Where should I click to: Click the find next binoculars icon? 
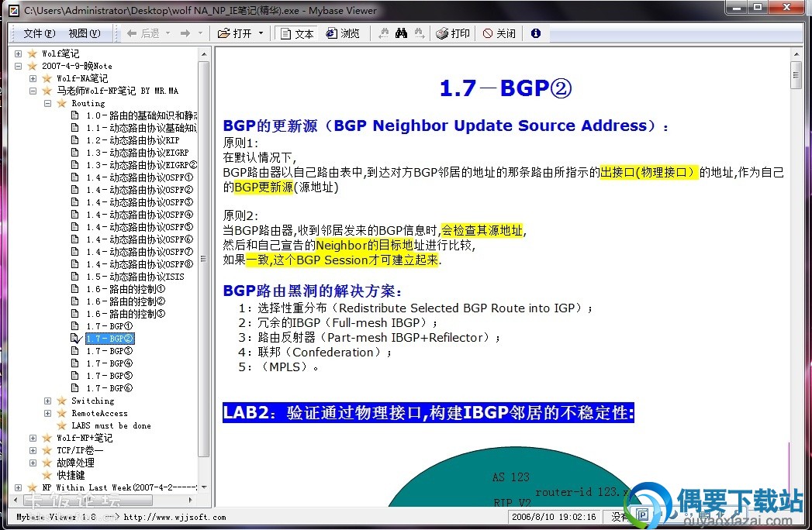tap(419, 33)
